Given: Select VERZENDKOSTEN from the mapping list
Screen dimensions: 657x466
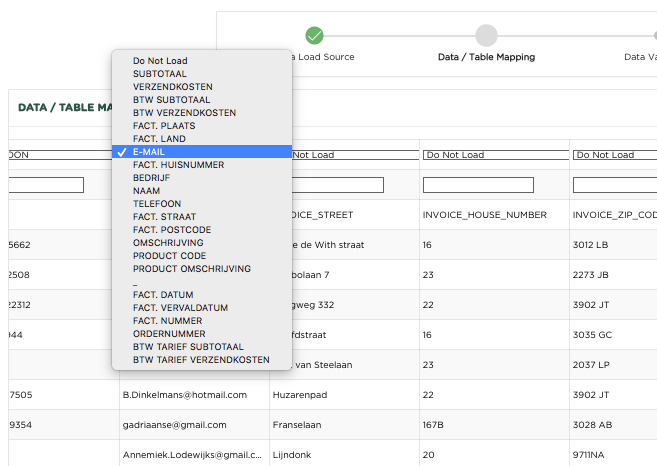Looking at the screenshot, I should 172,87.
